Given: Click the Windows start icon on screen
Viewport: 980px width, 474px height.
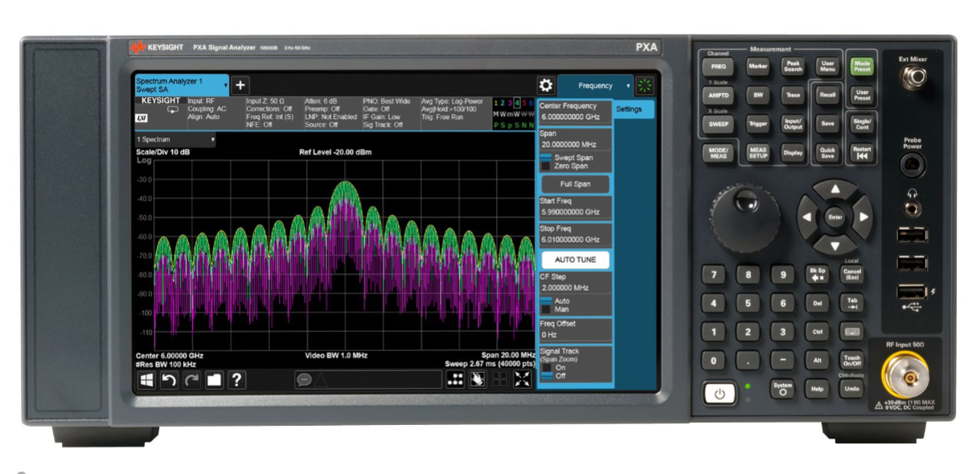Looking at the screenshot, I should coord(146,380).
